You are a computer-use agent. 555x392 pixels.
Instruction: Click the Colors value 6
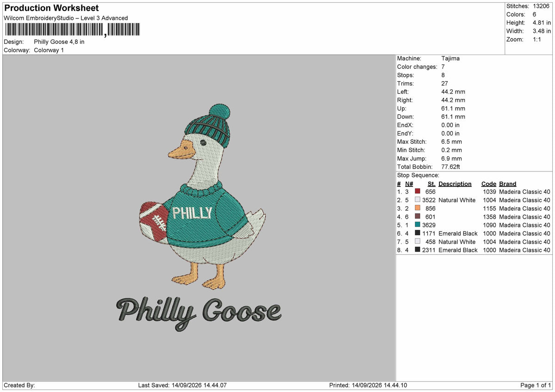tap(535, 14)
